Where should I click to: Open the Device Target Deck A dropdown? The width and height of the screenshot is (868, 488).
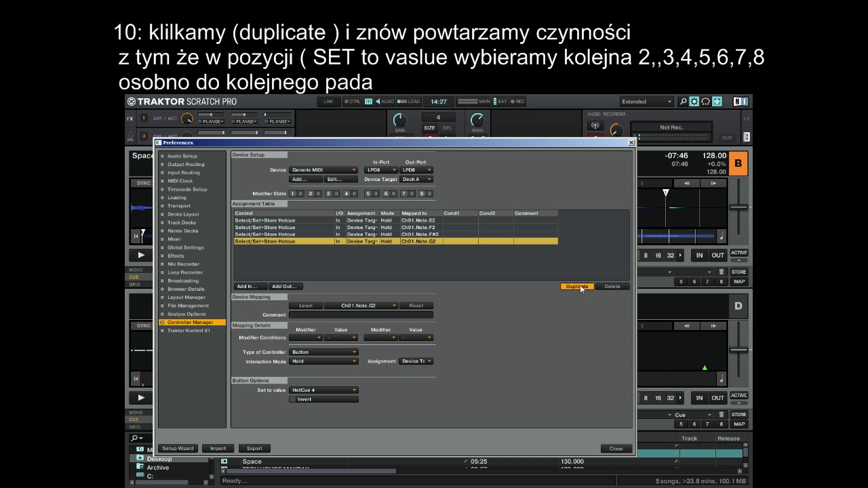[416, 180]
